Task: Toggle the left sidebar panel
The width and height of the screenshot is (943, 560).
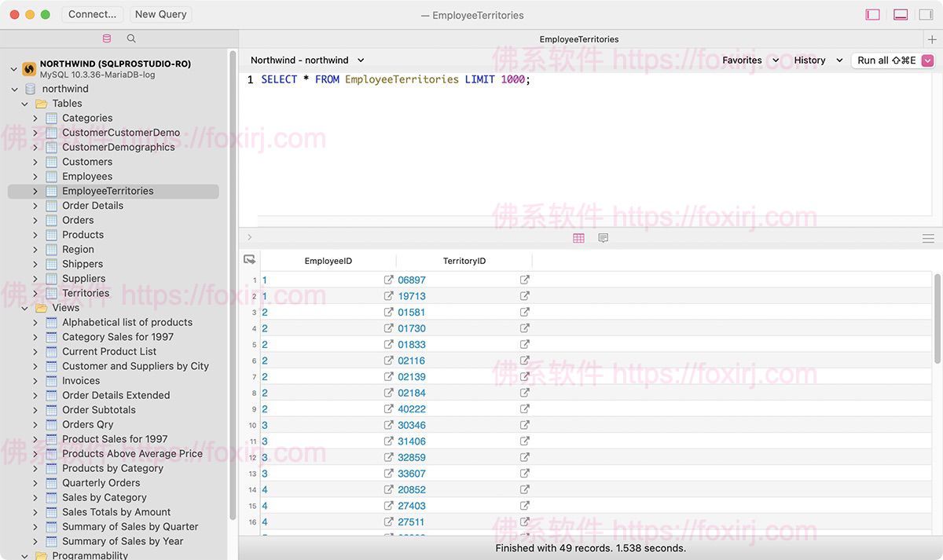Action: (872, 15)
